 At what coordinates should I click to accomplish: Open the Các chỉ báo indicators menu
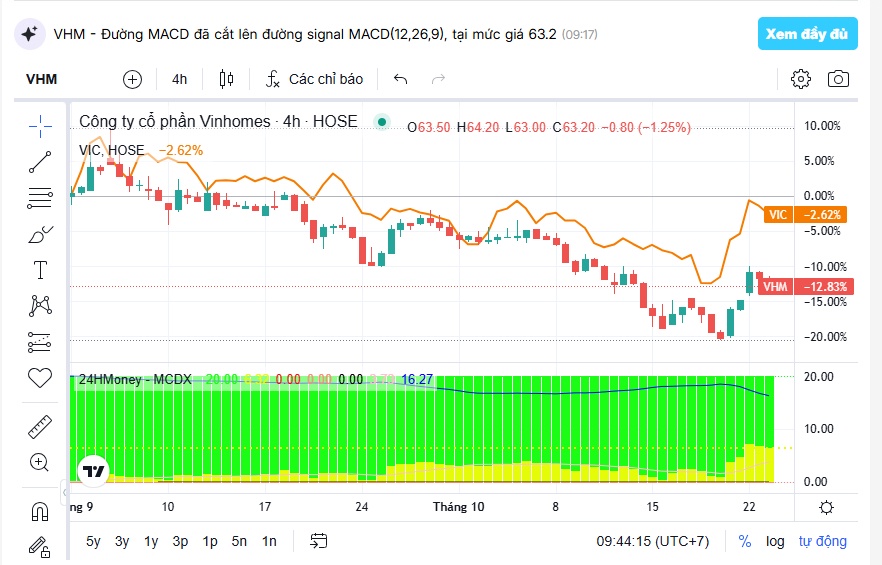tap(314, 79)
